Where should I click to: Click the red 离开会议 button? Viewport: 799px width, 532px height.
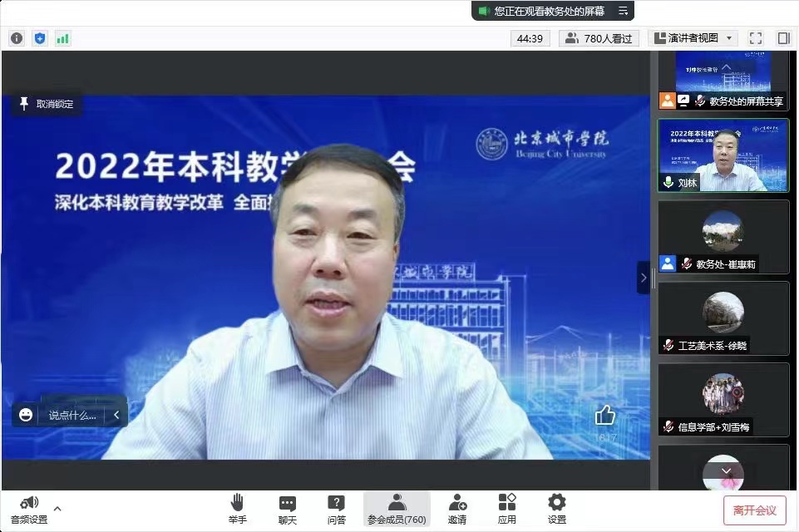pos(754,510)
